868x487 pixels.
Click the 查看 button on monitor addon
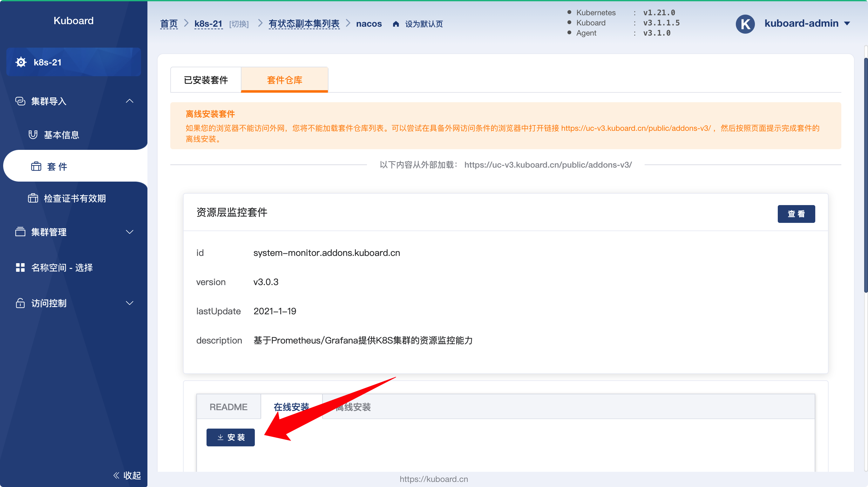(796, 214)
